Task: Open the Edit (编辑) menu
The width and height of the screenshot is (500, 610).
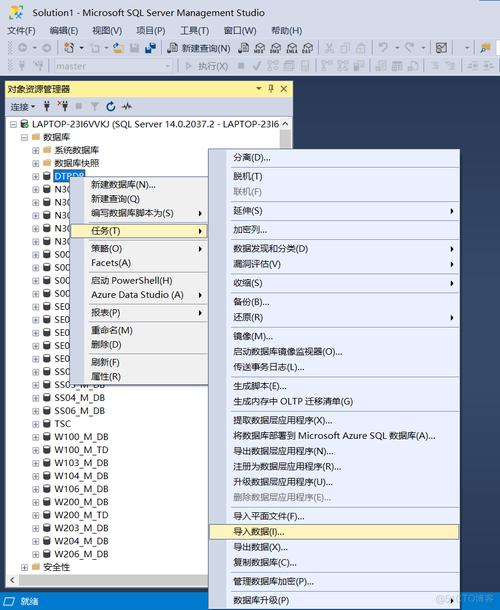Action: coord(64,31)
